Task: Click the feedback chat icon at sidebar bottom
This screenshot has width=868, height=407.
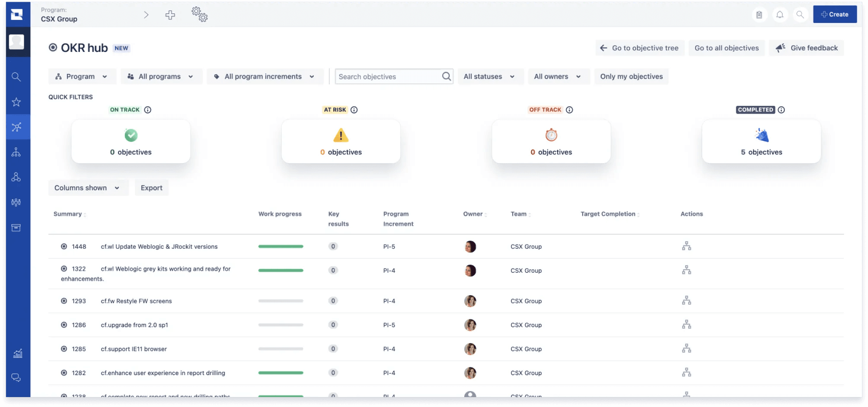Action: coord(16,378)
